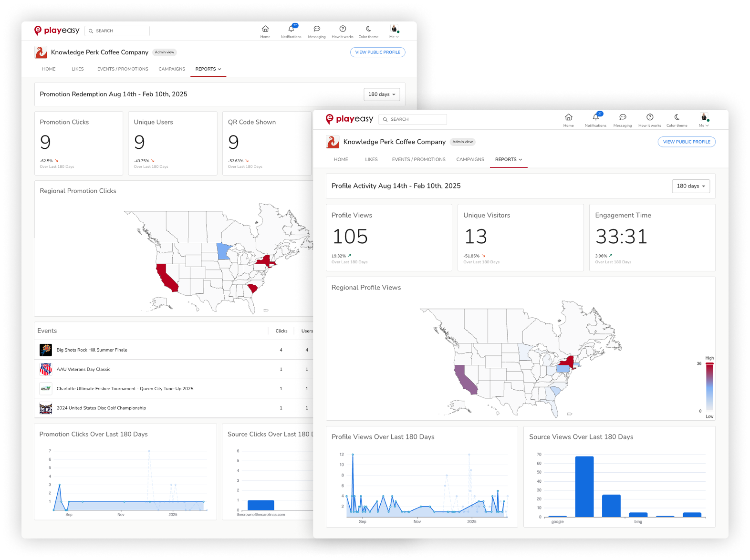
Task: Click VIEW PUBLIC PROFILE in front window
Action: [x=687, y=142]
